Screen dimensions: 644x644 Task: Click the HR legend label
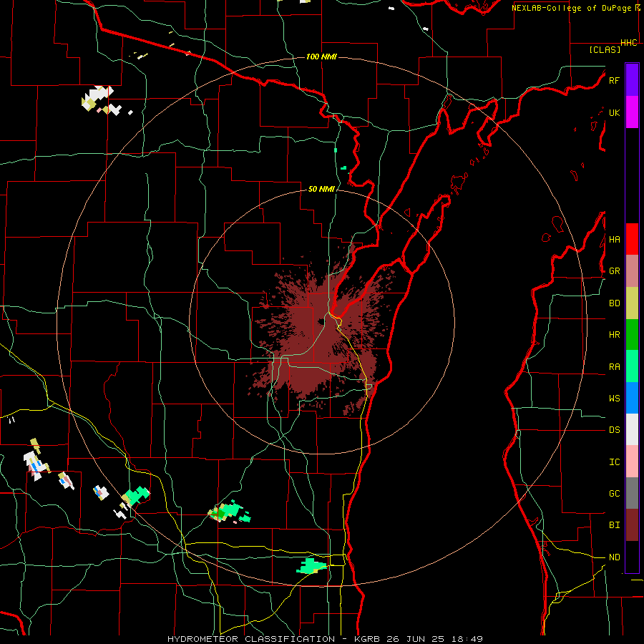[615, 335]
